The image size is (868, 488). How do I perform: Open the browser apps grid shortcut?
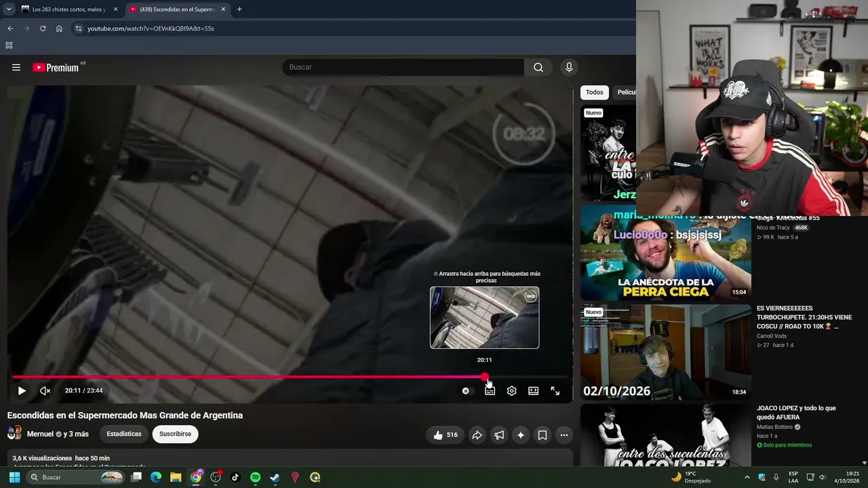pos(9,45)
